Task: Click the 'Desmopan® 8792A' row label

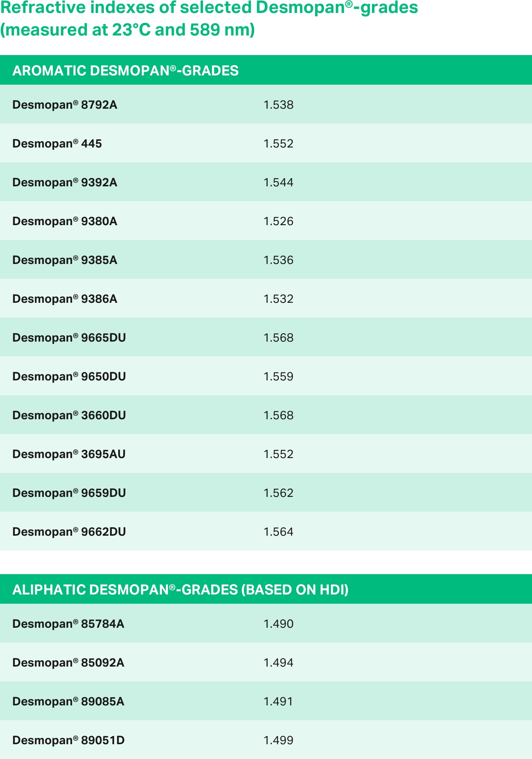Action: [65, 105]
